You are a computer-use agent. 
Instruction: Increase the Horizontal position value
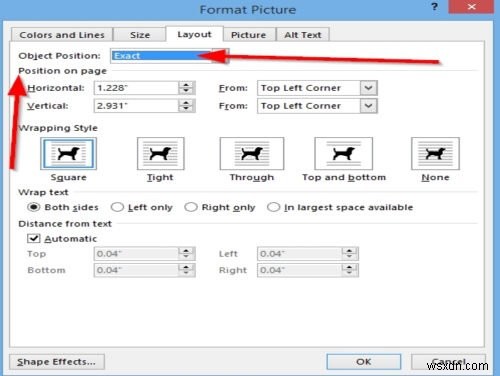click(x=186, y=85)
